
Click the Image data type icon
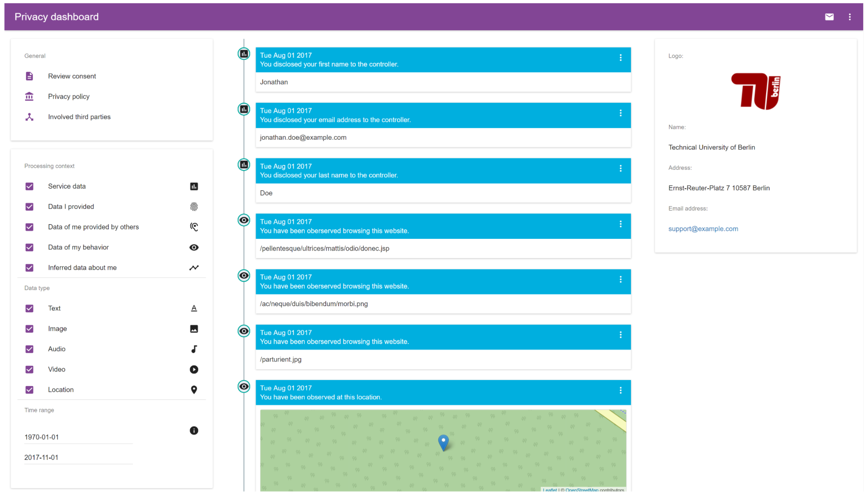coord(194,329)
